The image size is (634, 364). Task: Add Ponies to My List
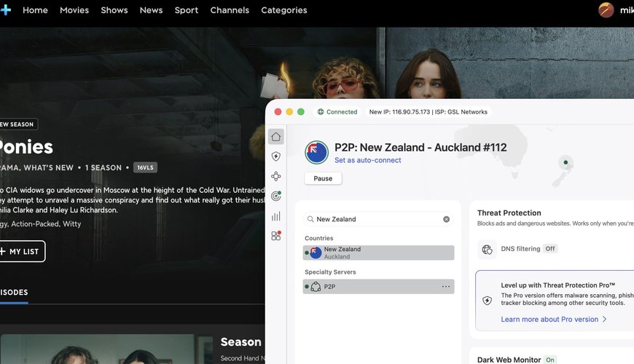(23, 251)
